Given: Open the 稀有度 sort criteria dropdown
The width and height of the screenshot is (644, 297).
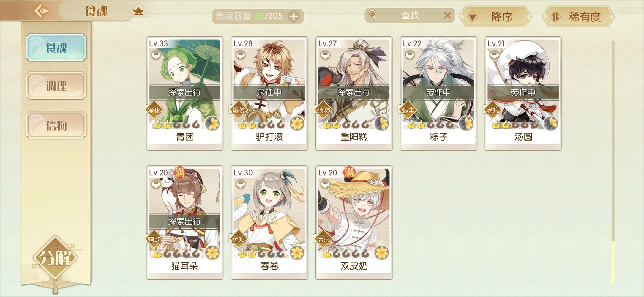Looking at the screenshot, I should 578,17.
